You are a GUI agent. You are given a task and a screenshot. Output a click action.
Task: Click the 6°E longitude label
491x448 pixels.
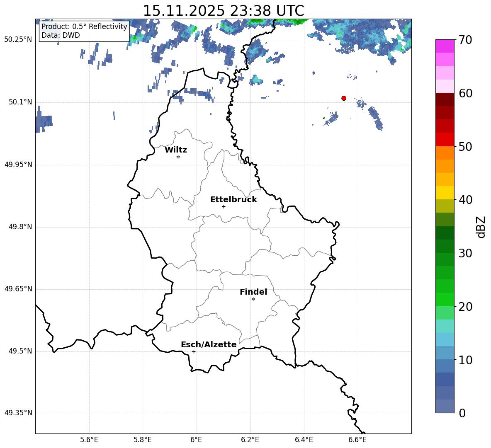(196, 440)
